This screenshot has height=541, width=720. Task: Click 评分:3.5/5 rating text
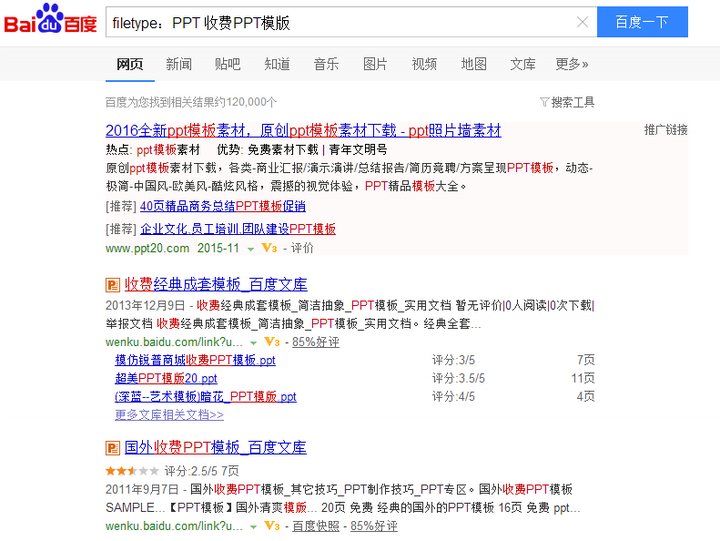(x=458, y=378)
